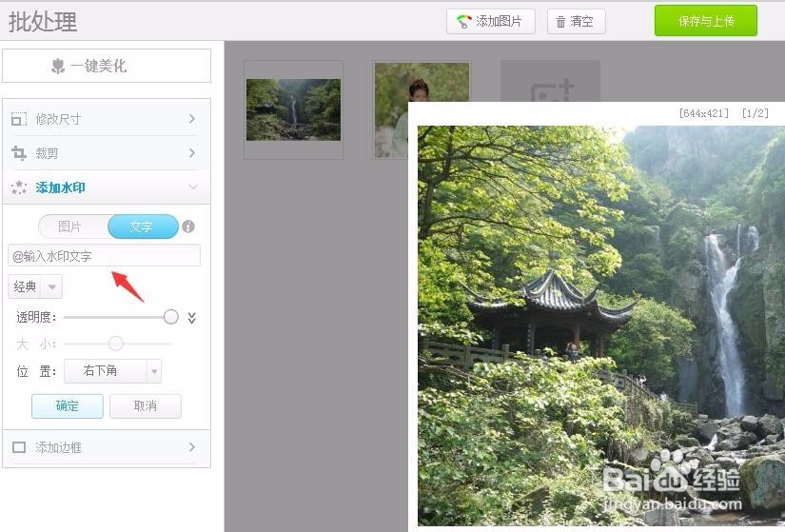Click the 添加水印 stars icon
Screen dimensions: 785x532
click(x=19, y=187)
